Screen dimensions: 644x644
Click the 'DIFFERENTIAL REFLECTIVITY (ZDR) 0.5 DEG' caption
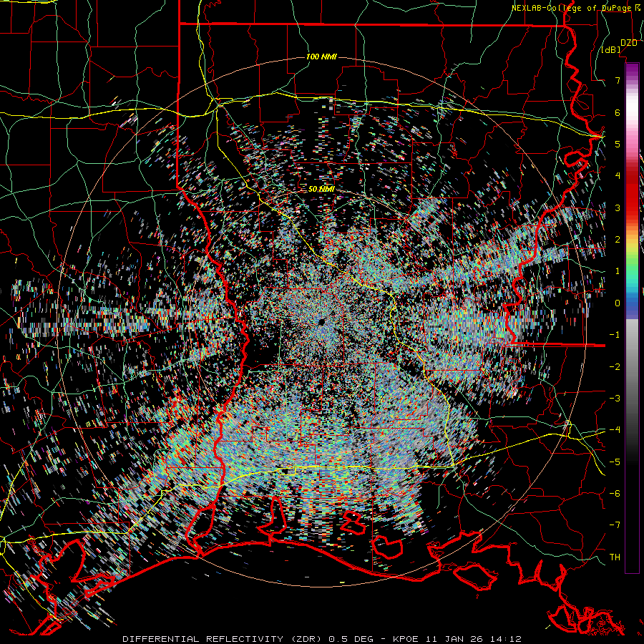pyautogui.click(x=248, y=639)
